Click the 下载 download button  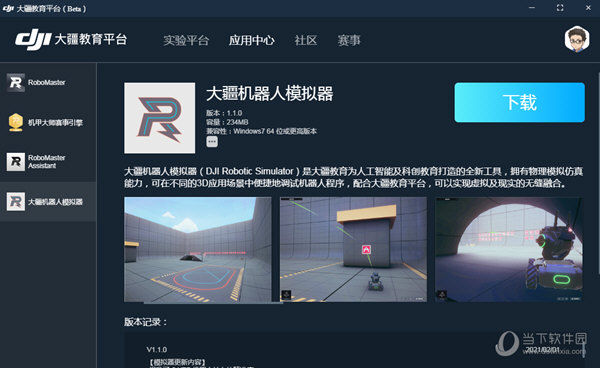[519, 103]
